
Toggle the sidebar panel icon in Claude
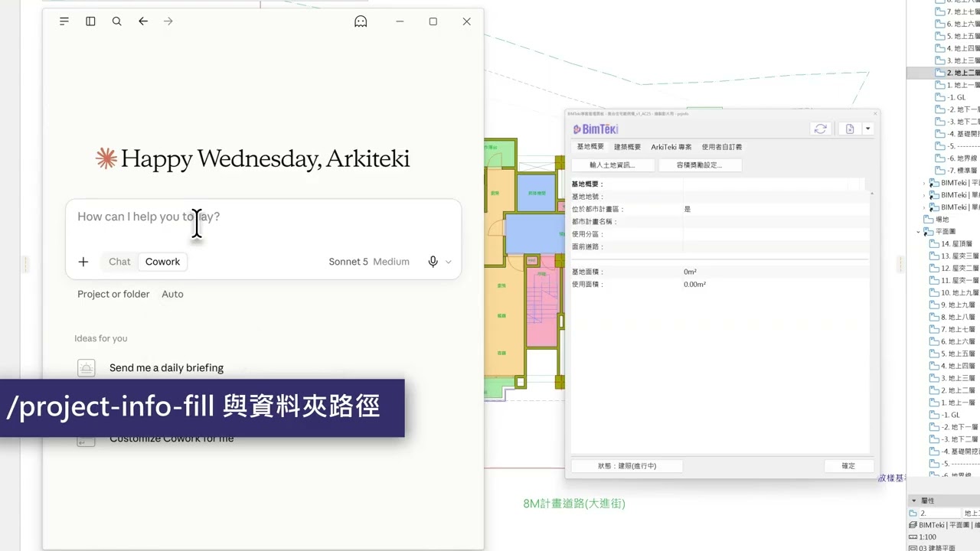click(x=90, y=21)
